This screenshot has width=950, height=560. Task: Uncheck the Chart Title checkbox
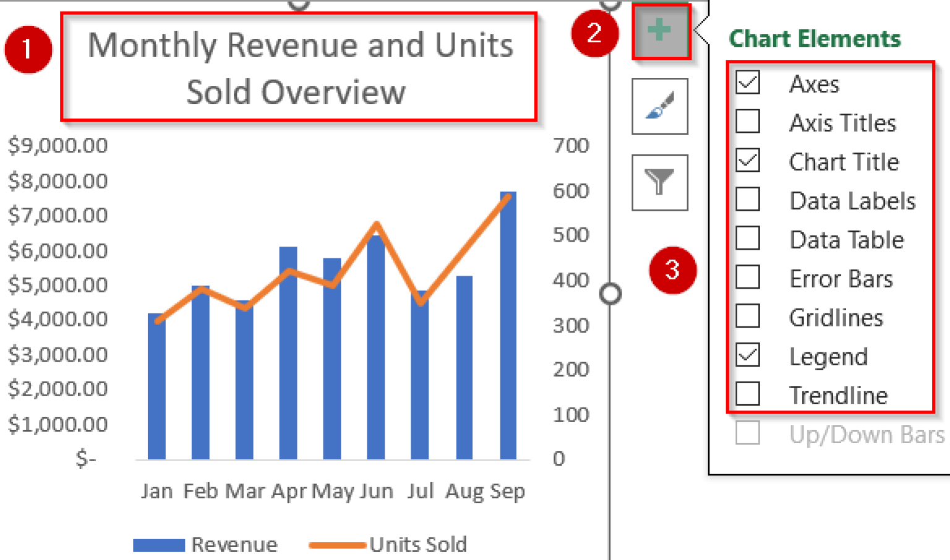click(748, 161)
